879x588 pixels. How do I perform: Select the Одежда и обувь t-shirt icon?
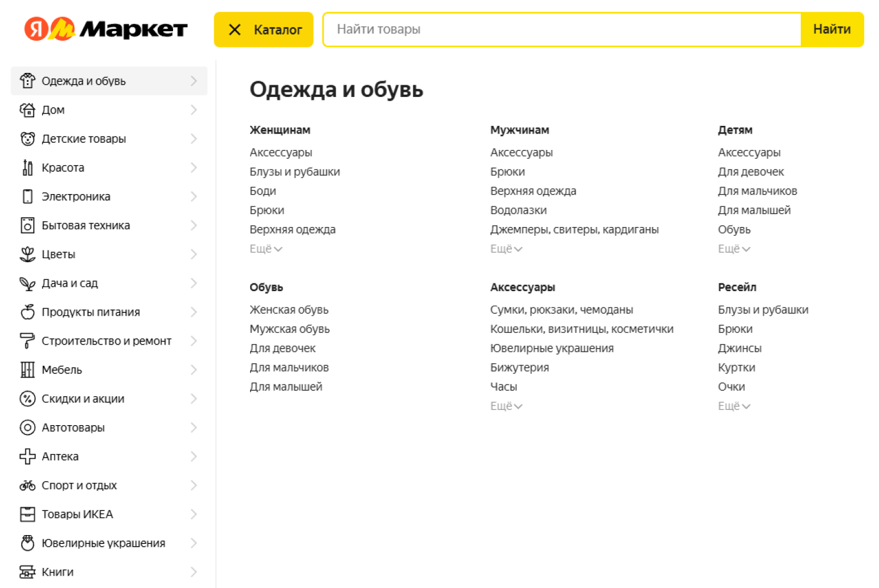tap(28, 81)
